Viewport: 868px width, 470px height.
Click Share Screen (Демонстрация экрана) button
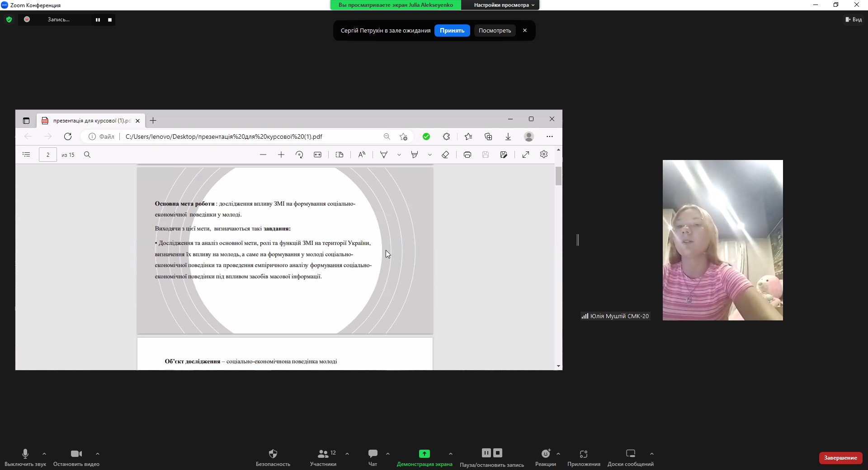pos(425,457)
